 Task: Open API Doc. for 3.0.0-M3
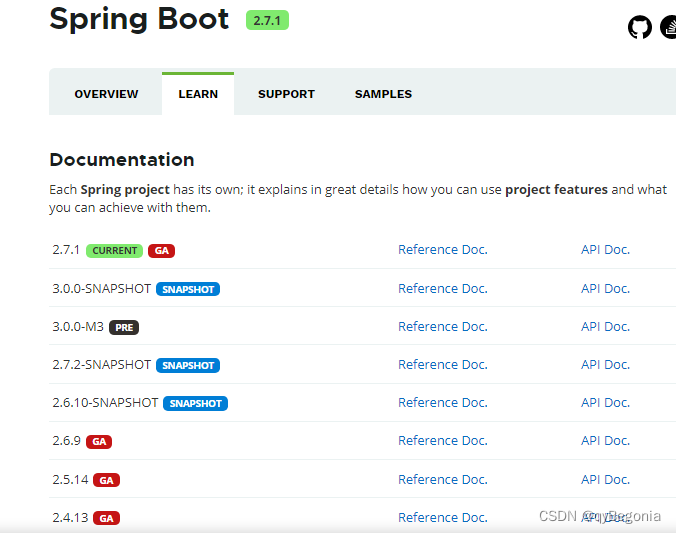pos(605,326)
